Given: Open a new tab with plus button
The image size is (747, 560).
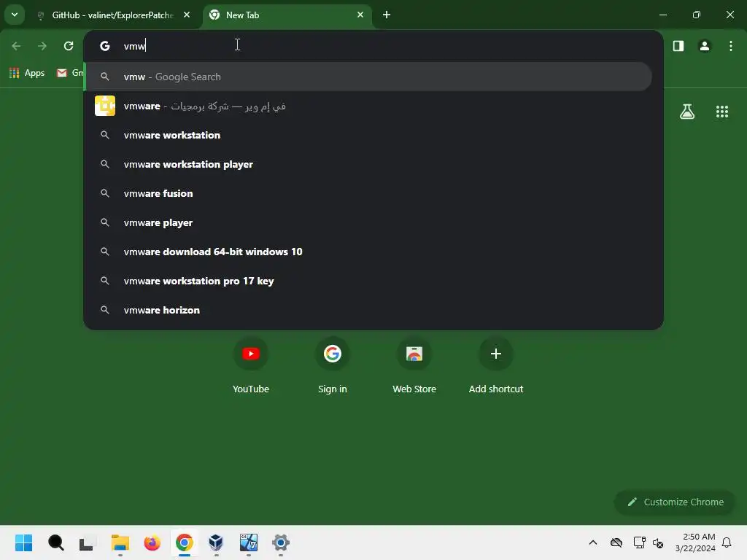Looking at the screenshot, I should pyautogui.click(x=387, y=15).
